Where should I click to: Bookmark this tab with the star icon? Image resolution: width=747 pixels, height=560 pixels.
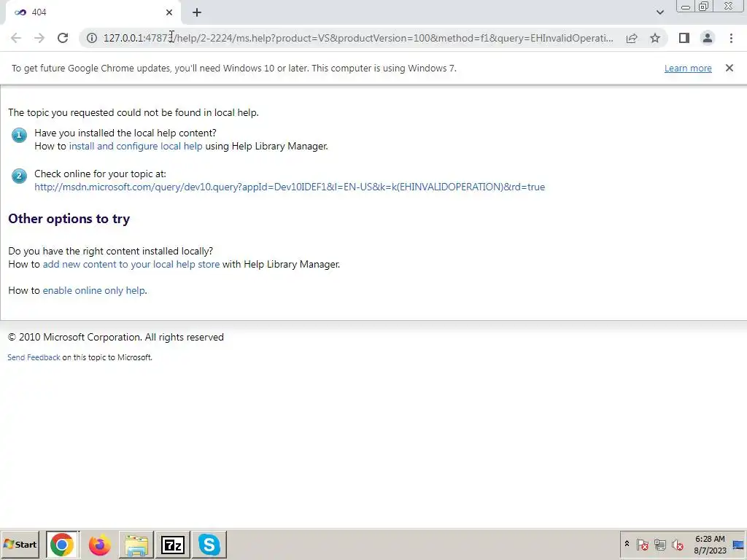(655, 38)
